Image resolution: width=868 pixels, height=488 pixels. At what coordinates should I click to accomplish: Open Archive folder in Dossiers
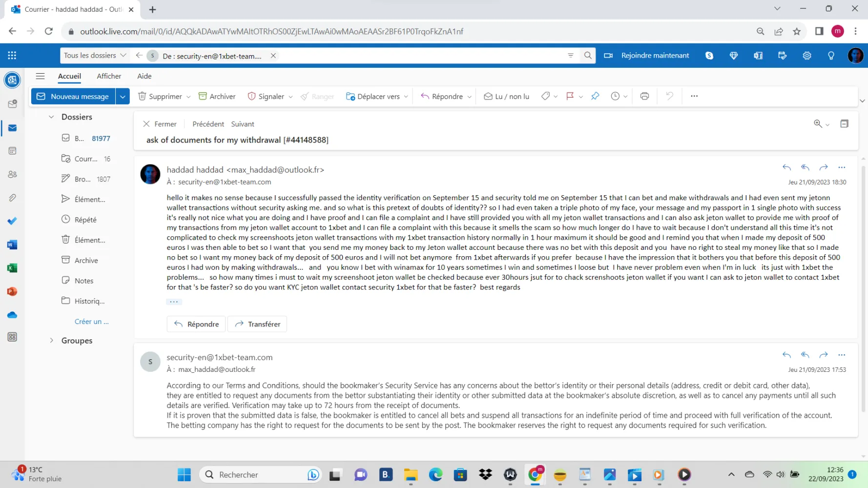tap(85, 261)
